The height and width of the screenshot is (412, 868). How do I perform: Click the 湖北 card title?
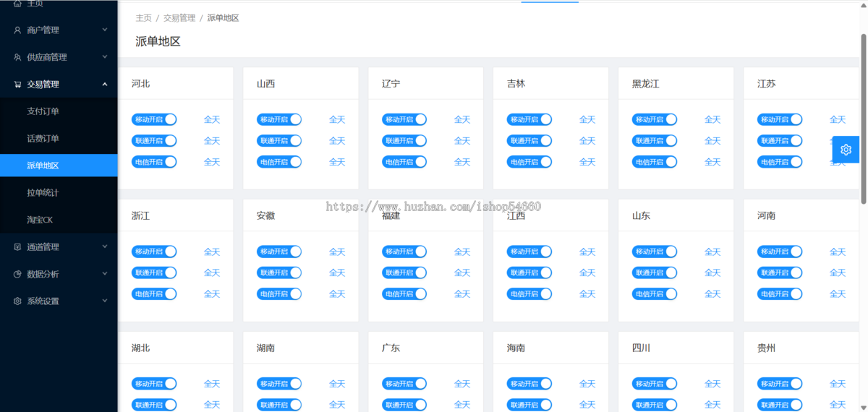point(141,348)
